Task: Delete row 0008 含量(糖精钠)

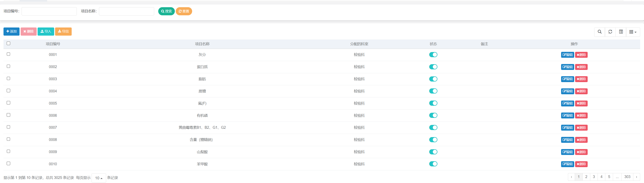Action: pyautogui.click(x=581, y=140)
